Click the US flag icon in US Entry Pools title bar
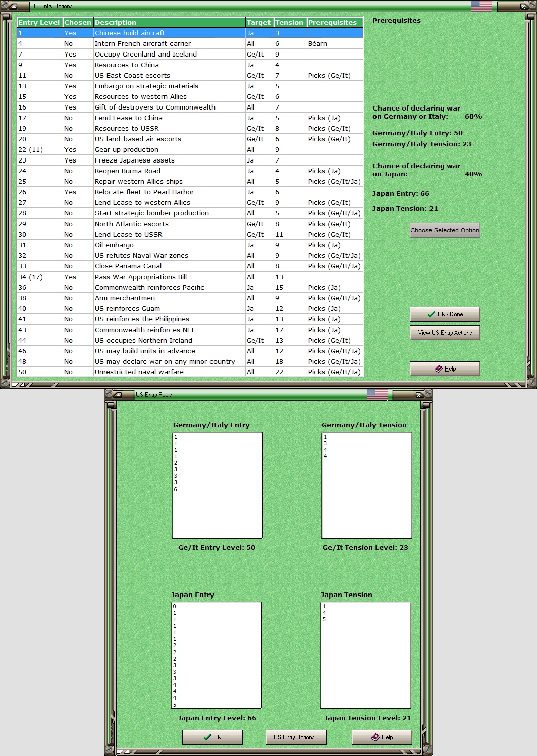The width and height of the screenshot is (537, 756). click(x=377, y=395)
